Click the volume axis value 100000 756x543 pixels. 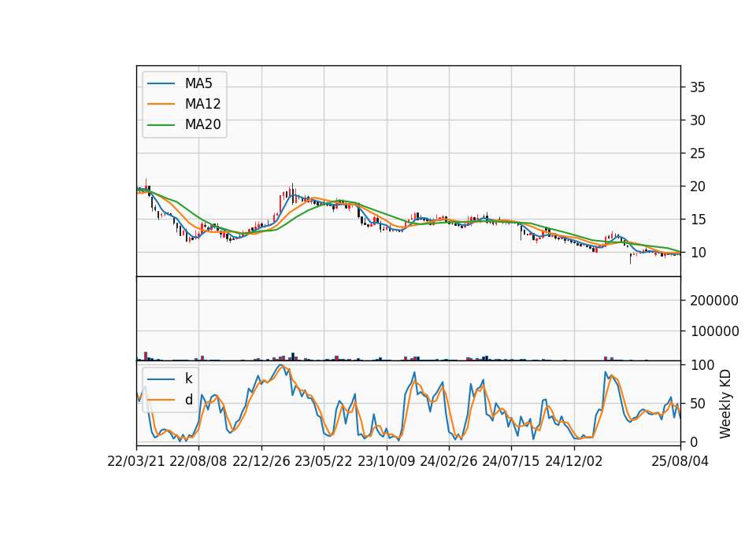(x=714, y=331)
